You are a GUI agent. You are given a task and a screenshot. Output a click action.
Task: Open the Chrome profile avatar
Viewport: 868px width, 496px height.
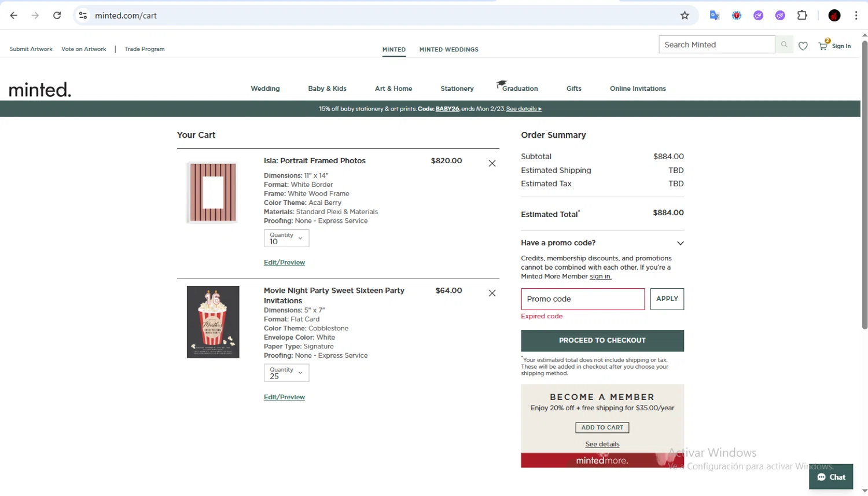point(834,16)
